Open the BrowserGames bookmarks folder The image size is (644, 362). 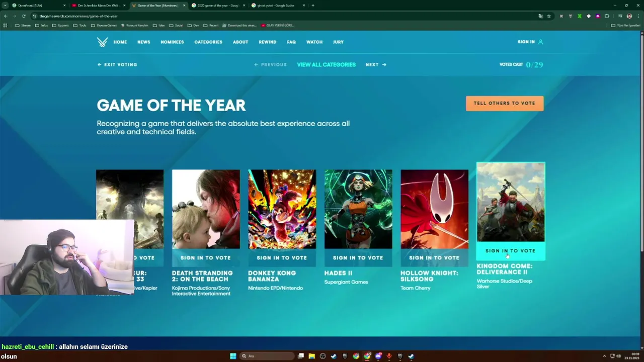click(x=104, y=25)
